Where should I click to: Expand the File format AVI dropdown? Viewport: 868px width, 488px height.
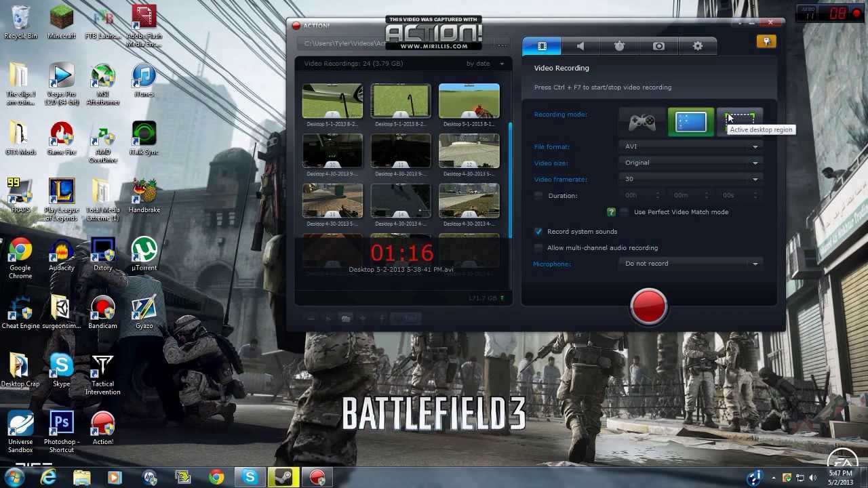(691, 146)
